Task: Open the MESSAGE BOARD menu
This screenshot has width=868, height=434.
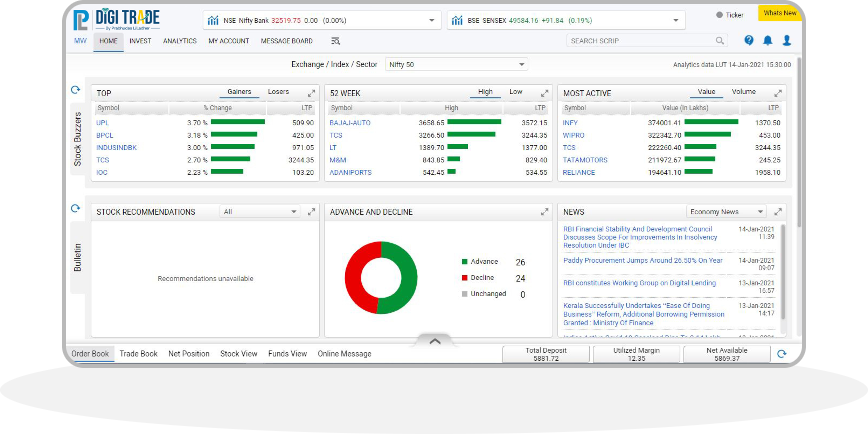Action: point(287,41)
